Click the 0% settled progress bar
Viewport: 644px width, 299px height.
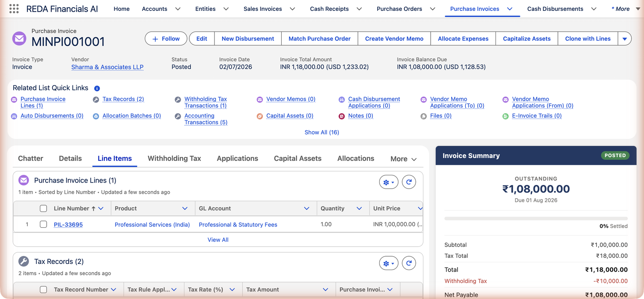pyautogui.click(x=536, y=218)
